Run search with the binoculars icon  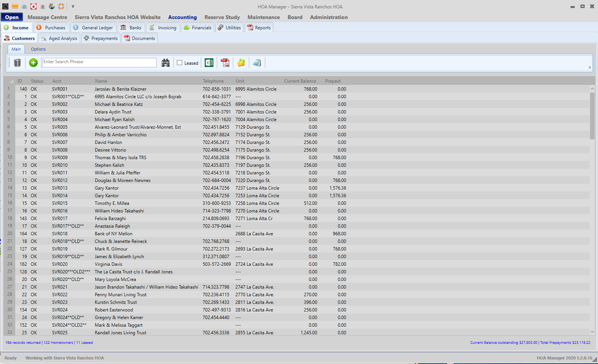coord(165,63)
